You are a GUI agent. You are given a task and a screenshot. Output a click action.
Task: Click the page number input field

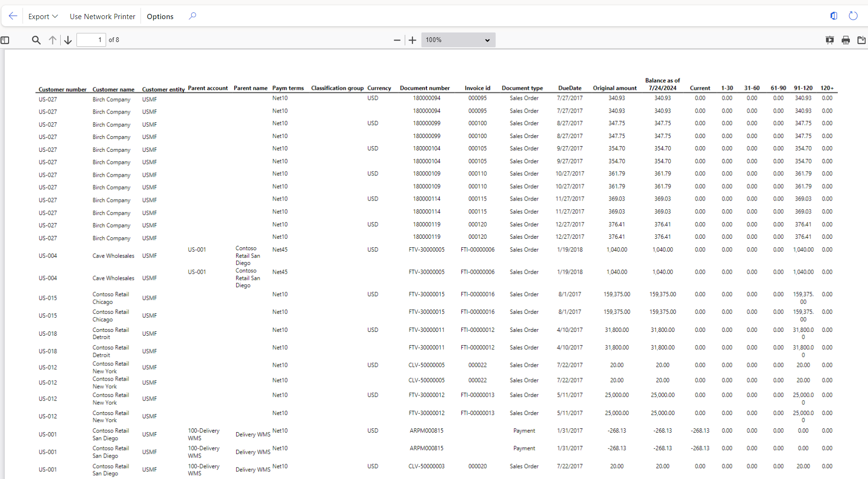91,40
